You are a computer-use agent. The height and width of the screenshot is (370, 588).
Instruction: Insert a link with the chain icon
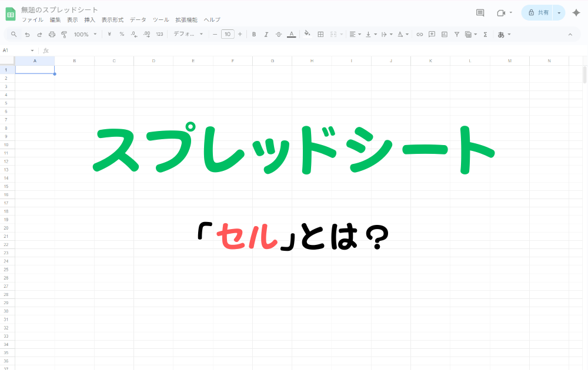pyautogui.click(x=420, y=35)
